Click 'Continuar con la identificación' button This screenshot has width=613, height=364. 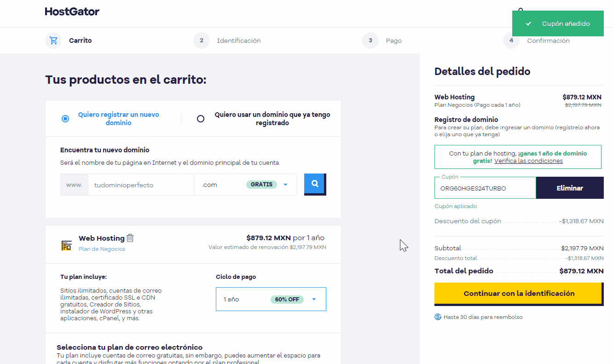[518, 293]
